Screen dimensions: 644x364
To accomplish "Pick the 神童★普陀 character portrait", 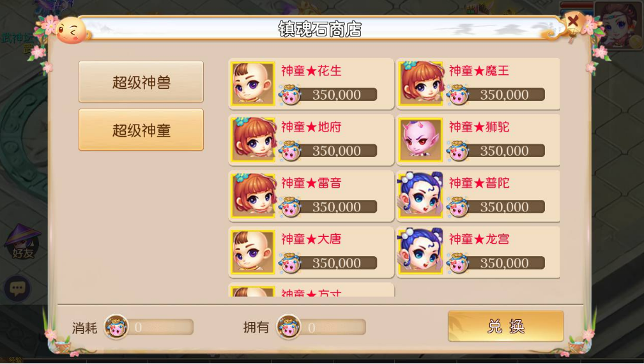I will 420,196.
